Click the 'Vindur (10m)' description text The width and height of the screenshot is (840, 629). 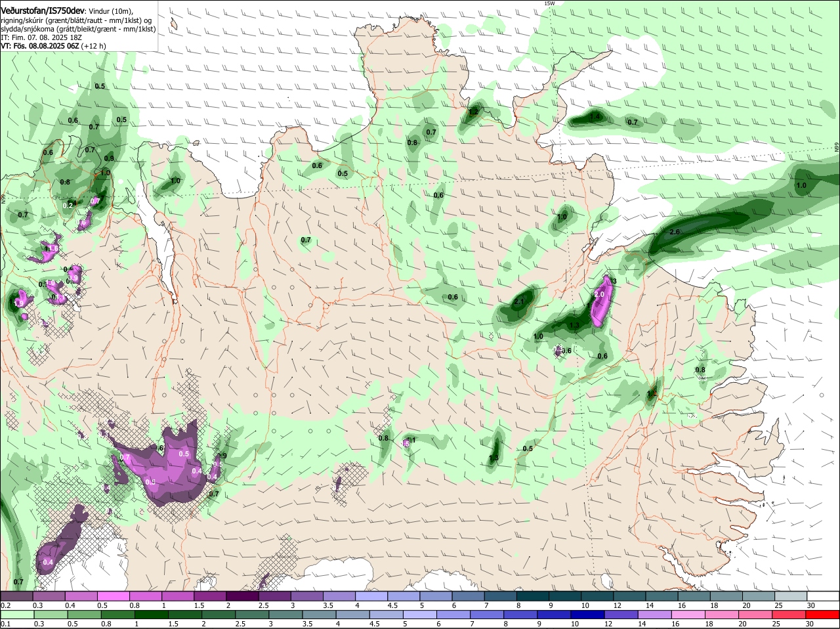[x=110, y=11]
